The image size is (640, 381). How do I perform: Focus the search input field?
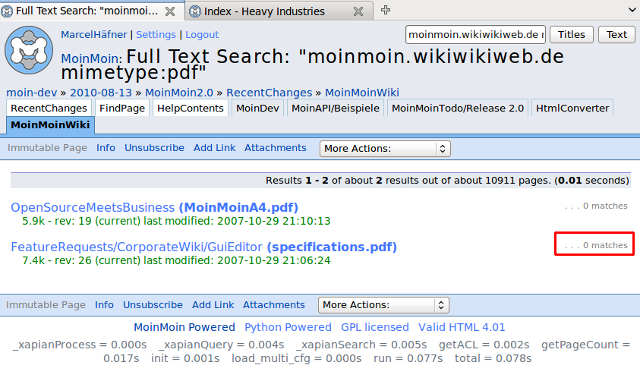click(x=475, y=35)
